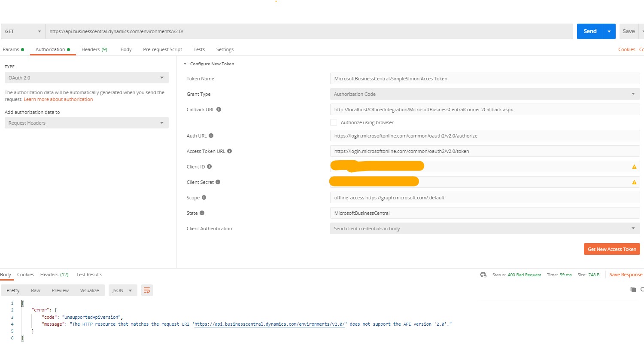Click Save Response link
The height and width of the screenshot is (345, 644).
[626, 275]
